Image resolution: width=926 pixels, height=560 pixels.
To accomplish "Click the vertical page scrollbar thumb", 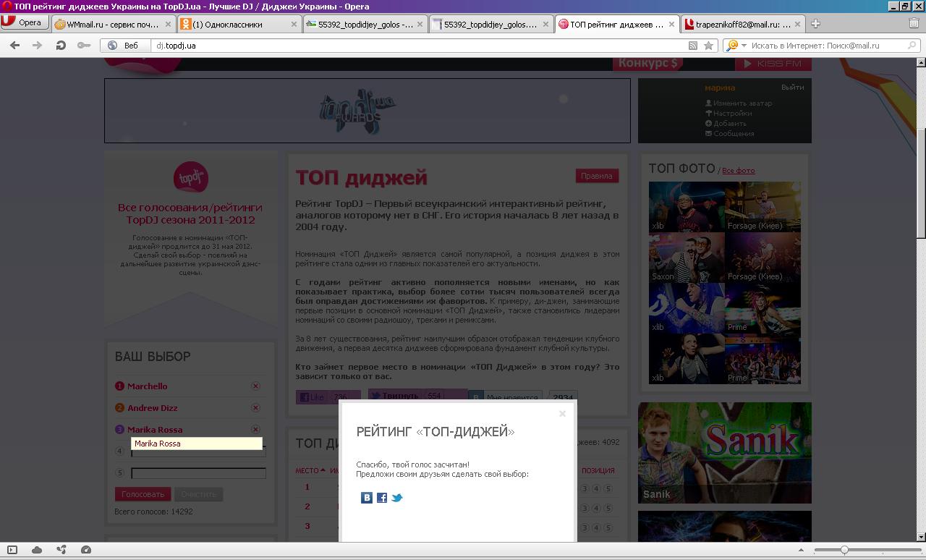I will tap(921, 182).
